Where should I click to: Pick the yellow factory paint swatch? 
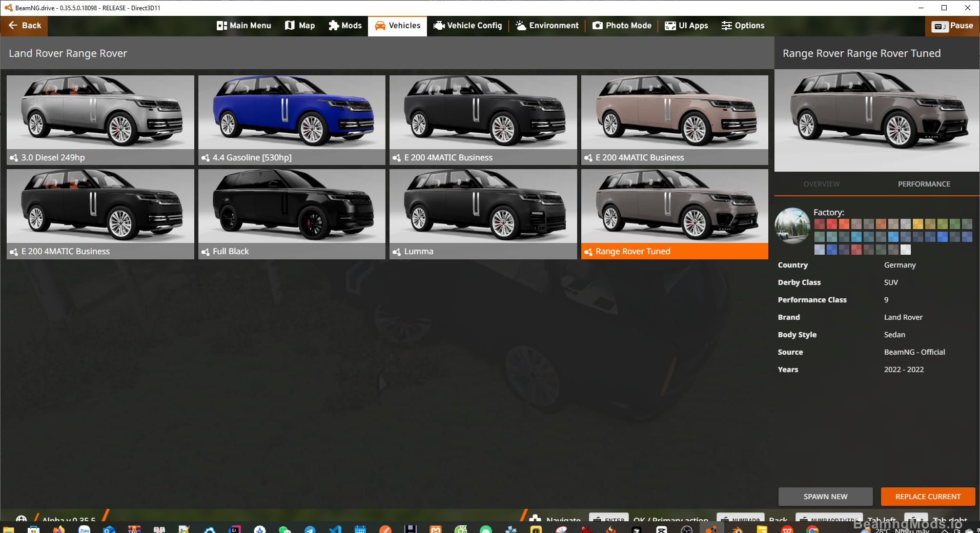pyautogui.click(x=918, y=224)
